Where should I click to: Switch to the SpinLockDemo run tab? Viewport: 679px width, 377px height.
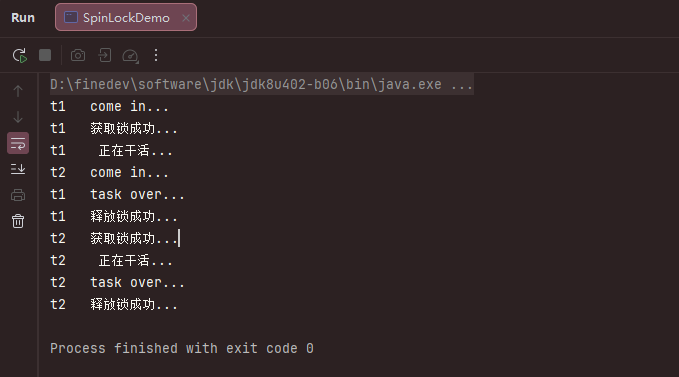[126, 17]
